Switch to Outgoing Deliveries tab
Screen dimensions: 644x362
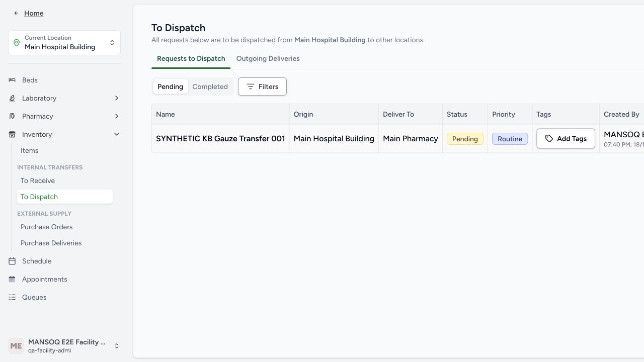tap(268, 58)
